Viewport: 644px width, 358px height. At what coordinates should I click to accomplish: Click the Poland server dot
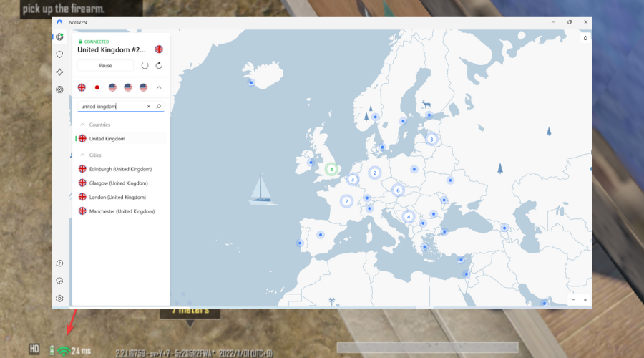(414, 170)
